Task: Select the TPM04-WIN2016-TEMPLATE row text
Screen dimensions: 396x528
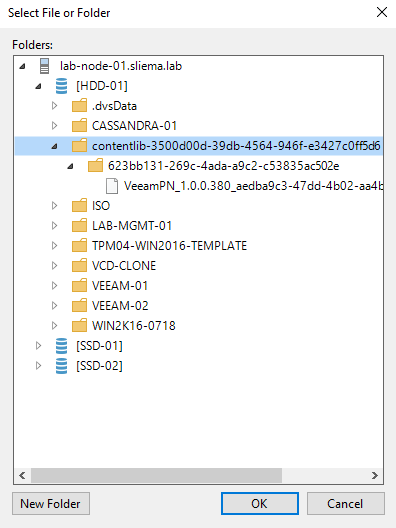Action: click(x=169, y=246)
